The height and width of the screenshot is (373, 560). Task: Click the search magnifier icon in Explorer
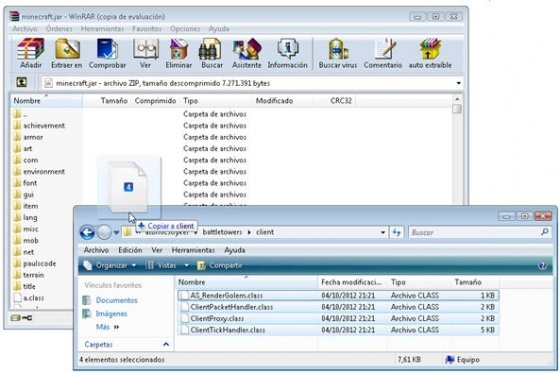point(544,232)
